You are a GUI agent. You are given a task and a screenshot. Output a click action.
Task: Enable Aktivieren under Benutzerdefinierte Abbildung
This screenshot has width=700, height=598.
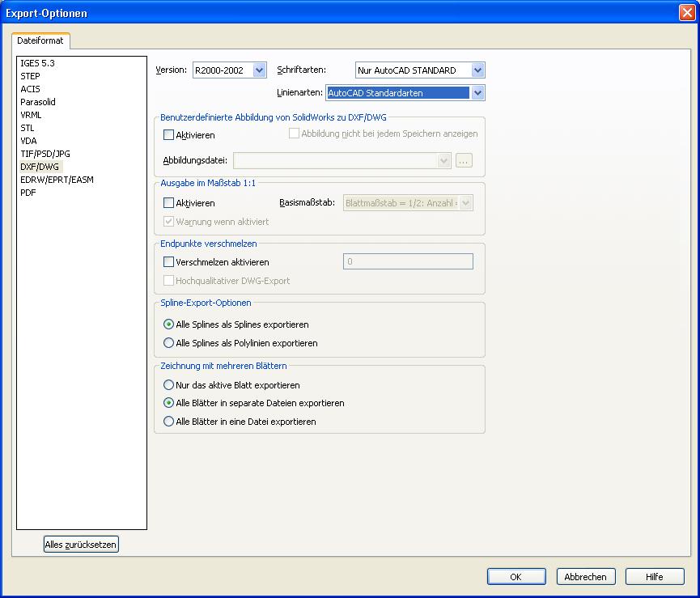tap(168, 135)
